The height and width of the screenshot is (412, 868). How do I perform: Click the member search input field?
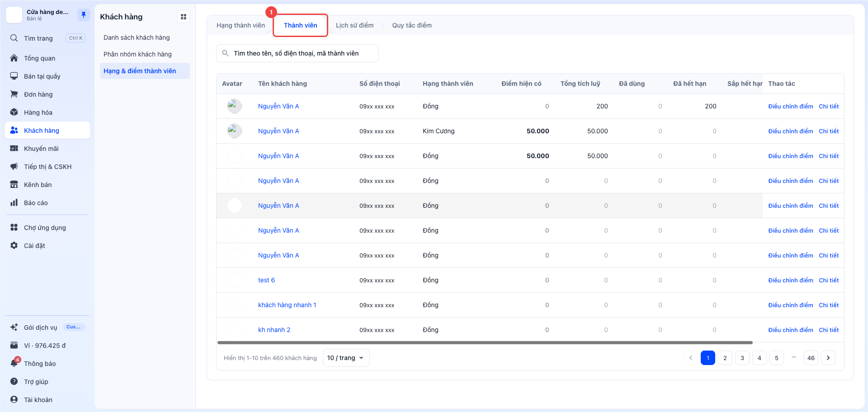297,53
